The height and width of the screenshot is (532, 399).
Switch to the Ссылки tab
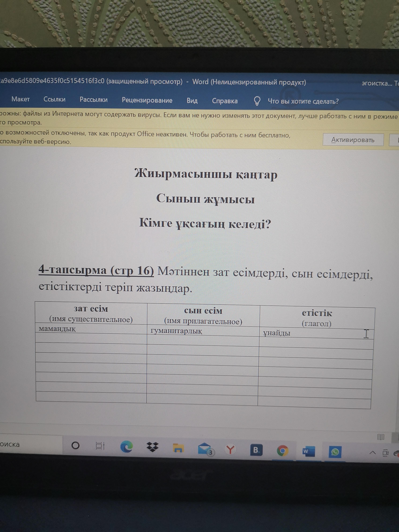click(x=54, y=99)
